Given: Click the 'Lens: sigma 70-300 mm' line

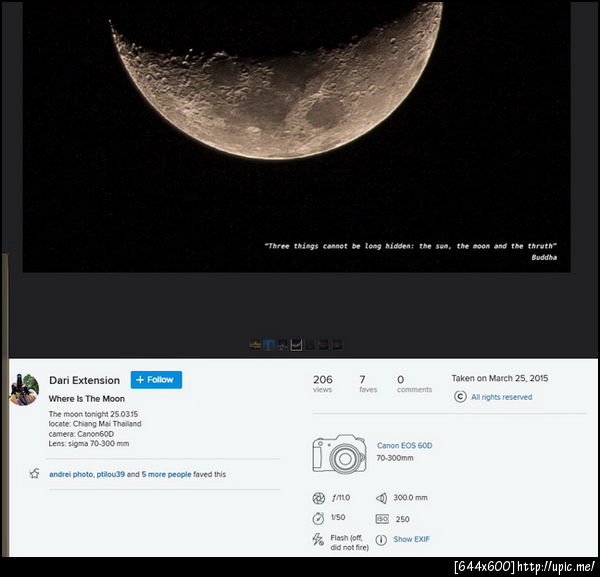Looking at the screenshot, I should click(89, 443).
